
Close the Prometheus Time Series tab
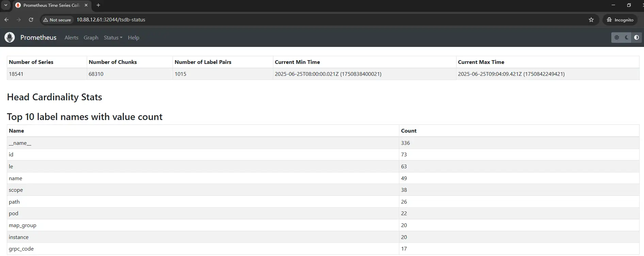(86, 5)
